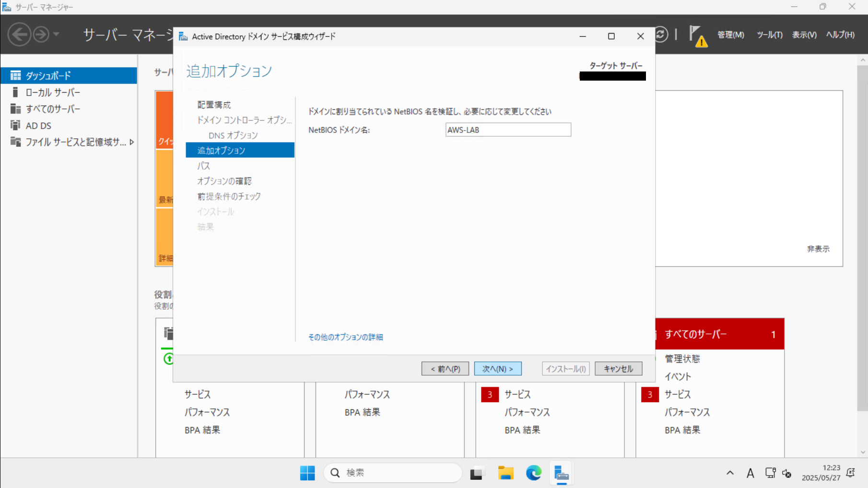The width and height of the screenshot is (868, 488).
Task: Select ファイル サービスと記憶域 in the sidebar
Action: click(69, 142)
